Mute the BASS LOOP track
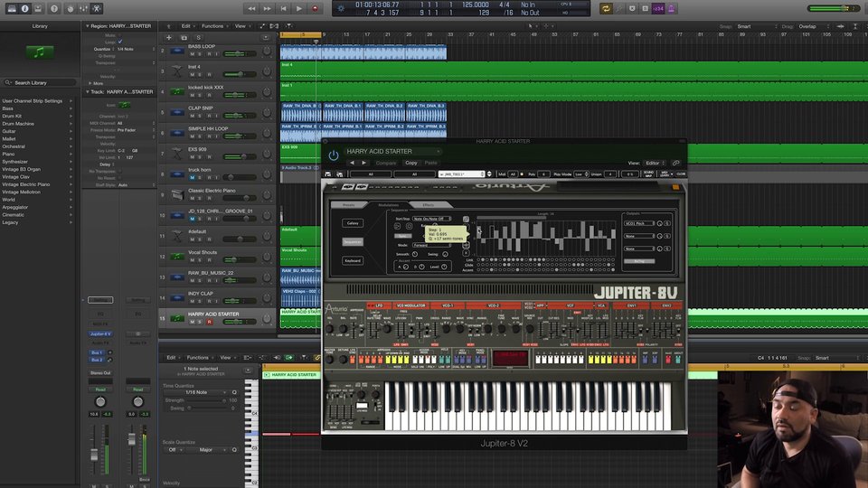Viewport: 868px width, 488px height. point(192,53)
